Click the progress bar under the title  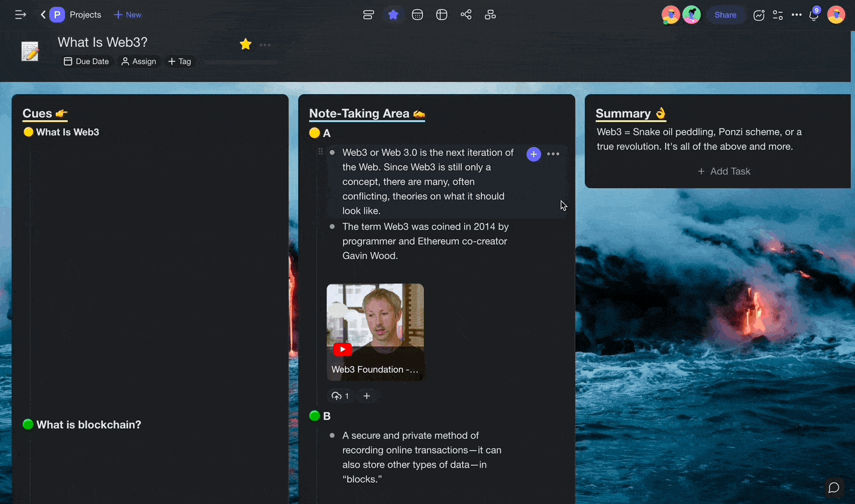[x=242, y=62]
